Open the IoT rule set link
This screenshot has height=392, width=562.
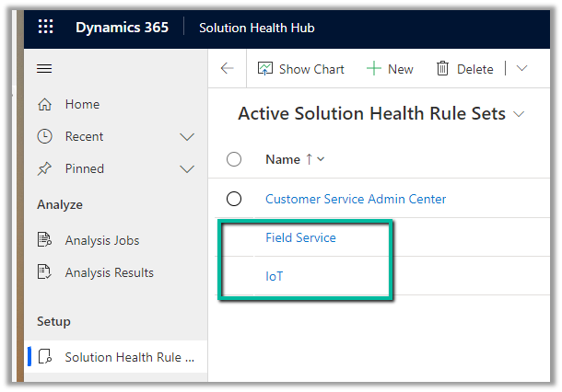tap(274, 276)
